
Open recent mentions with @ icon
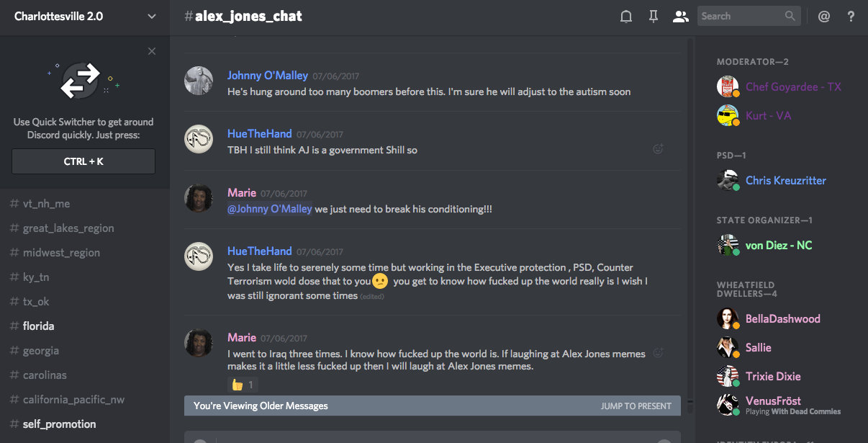coord(824,17)
